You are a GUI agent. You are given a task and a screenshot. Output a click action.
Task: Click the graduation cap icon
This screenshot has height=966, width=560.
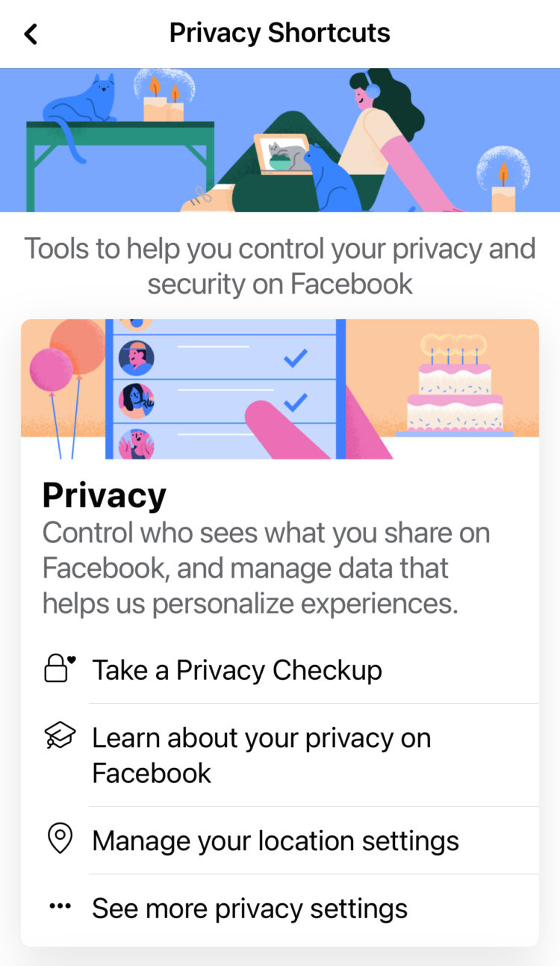click(x=59, y=737)
